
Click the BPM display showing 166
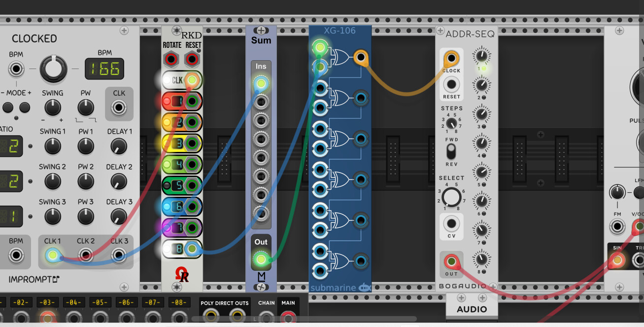(104, 69)
